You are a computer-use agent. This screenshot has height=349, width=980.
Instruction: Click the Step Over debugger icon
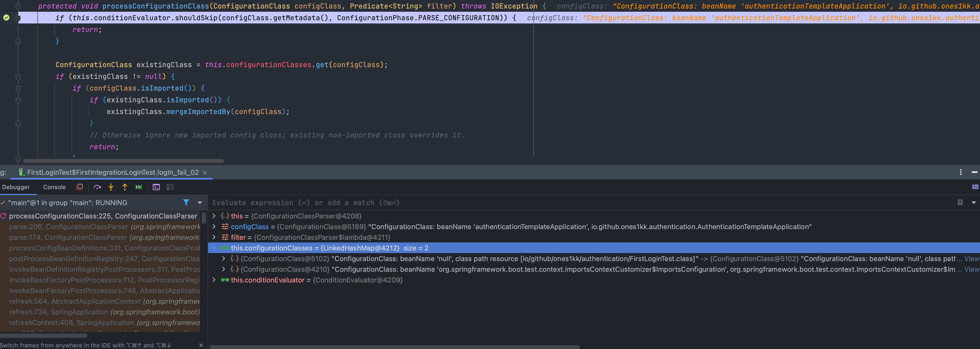pyautogui.click(x=97, y=187)
